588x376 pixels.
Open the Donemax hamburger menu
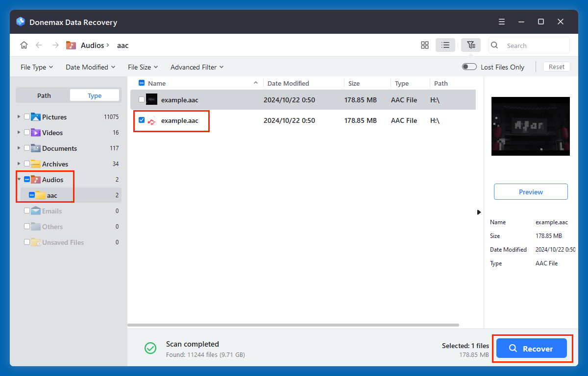coord(501,22)
